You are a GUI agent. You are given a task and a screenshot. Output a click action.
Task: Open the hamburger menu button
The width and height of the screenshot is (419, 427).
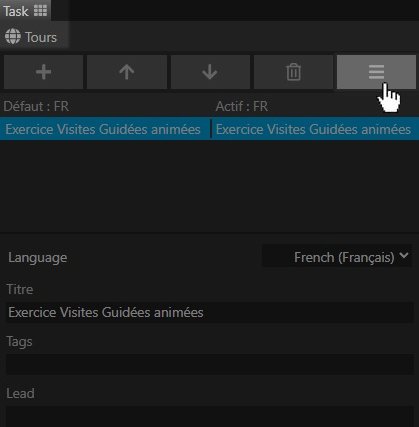pyautogui.click(x=376, y=72)
